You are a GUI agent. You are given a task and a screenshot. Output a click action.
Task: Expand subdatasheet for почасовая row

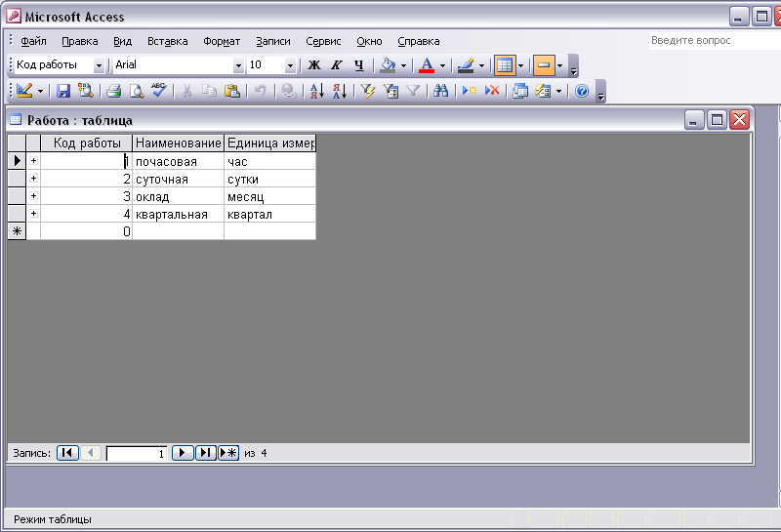pyautogui.click(x=33, y=161)
